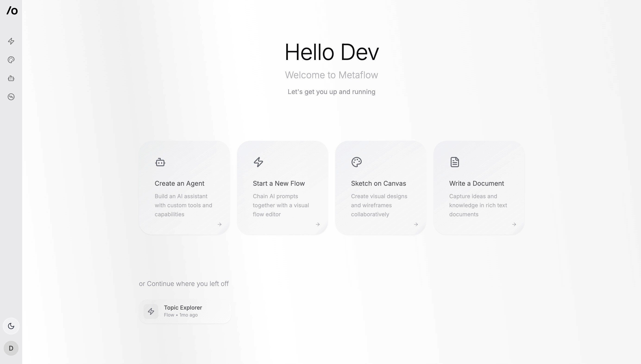Viewport: 641px width, 364px height.
Task: Click Topic Explorer lightning thumbnail
Action: click(x=151, y=311)
